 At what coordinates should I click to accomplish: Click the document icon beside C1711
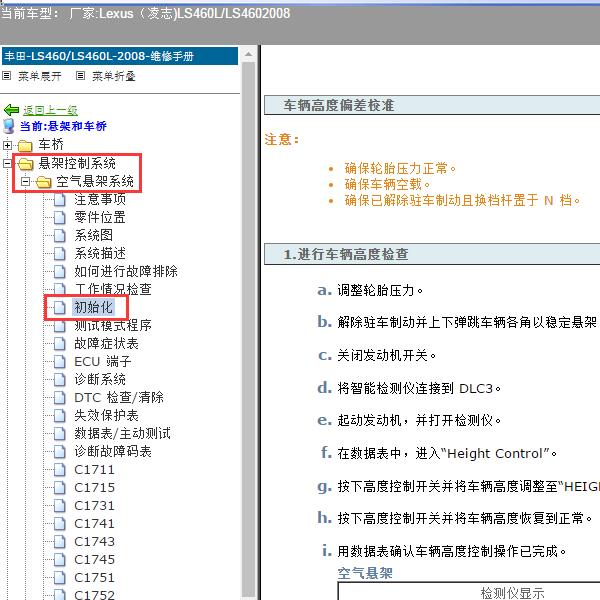(60, 470)
